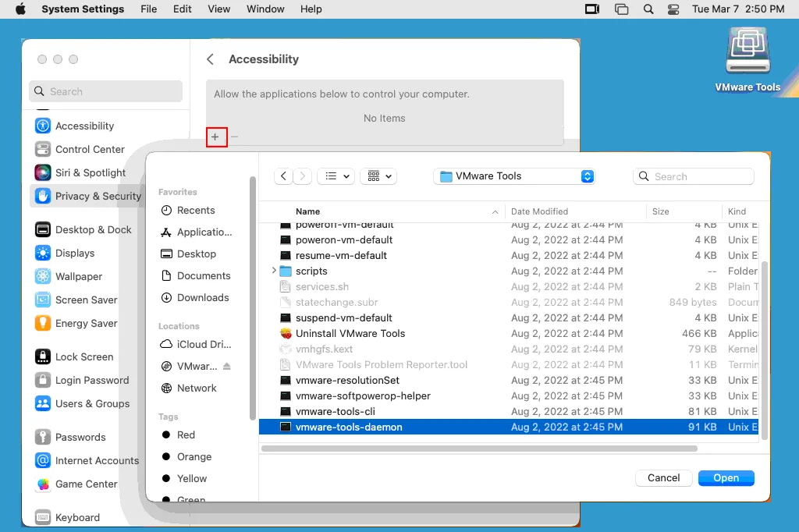Go back from Accessibility settings pane
This screenshot has width=799, height=532.
pos(210,59)
